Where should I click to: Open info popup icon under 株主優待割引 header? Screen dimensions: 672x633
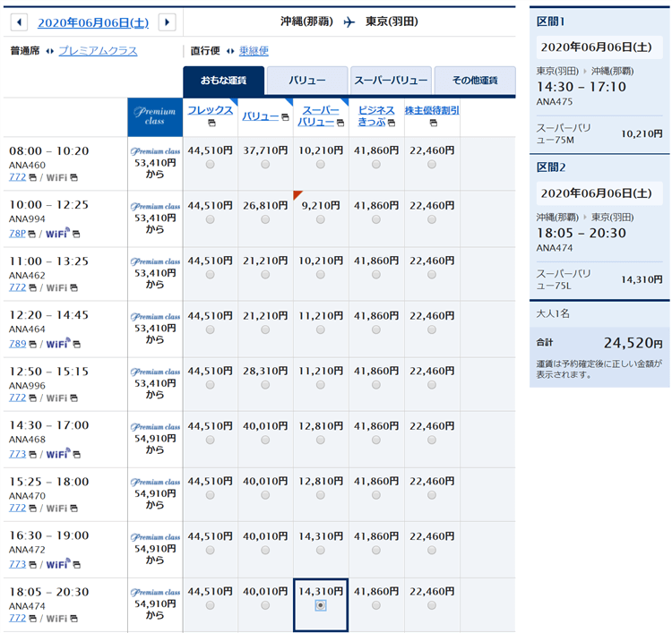pos(432,124)
